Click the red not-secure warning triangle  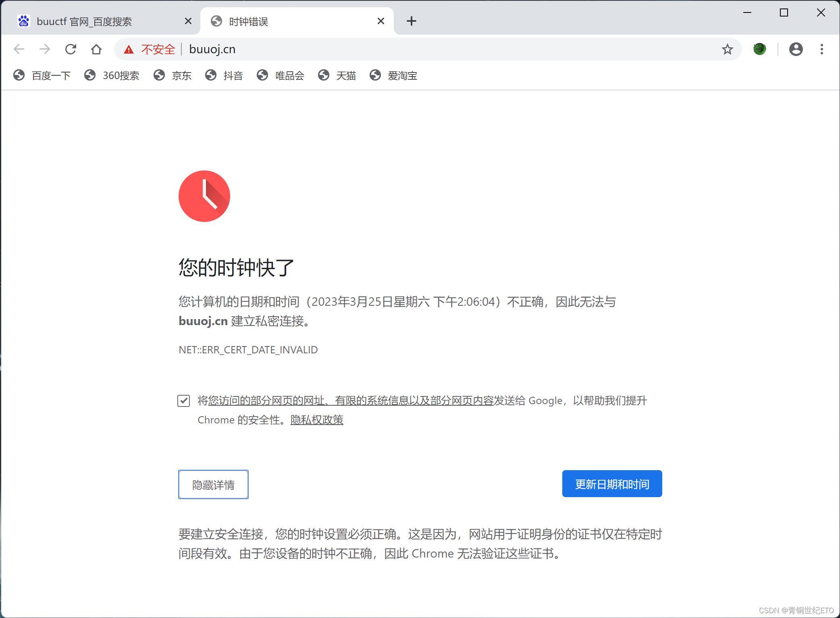129,50
